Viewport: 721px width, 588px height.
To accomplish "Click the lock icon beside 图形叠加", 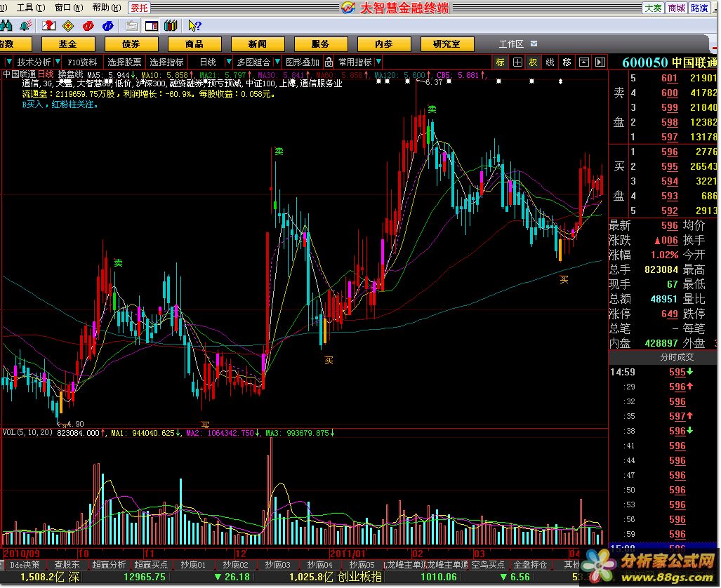I will (x=329, y=62).
